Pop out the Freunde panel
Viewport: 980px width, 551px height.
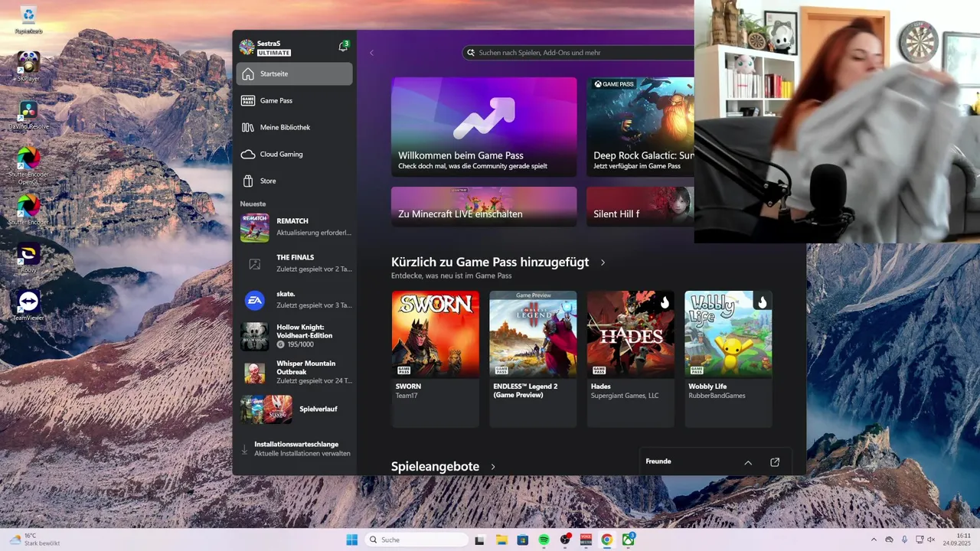pos(775,462)
